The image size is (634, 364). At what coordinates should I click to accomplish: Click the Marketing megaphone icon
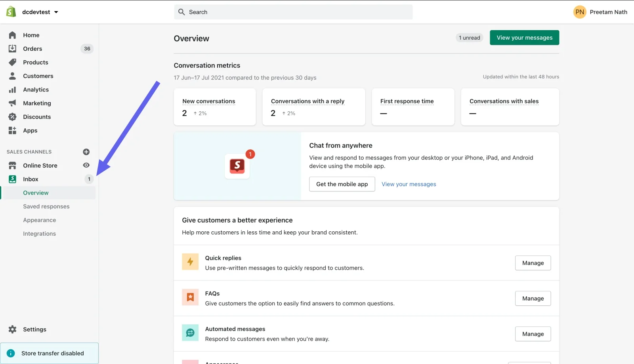(x=12, y=103)
